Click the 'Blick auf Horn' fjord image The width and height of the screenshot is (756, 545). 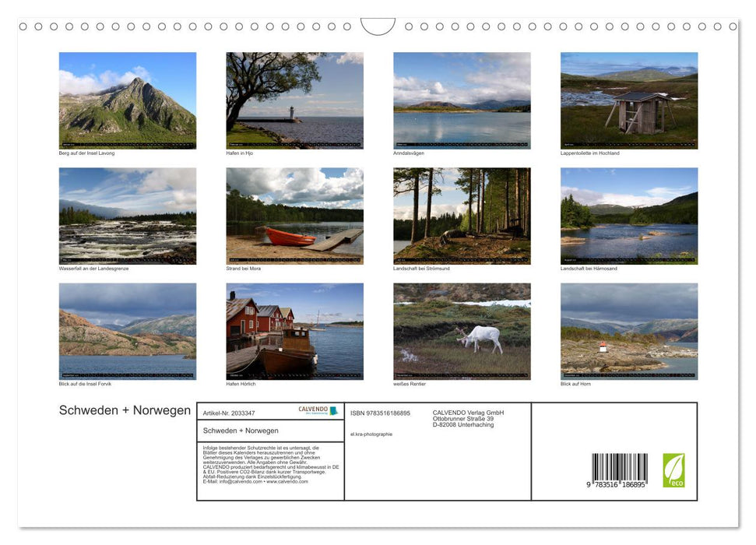[x=629, y=330]
